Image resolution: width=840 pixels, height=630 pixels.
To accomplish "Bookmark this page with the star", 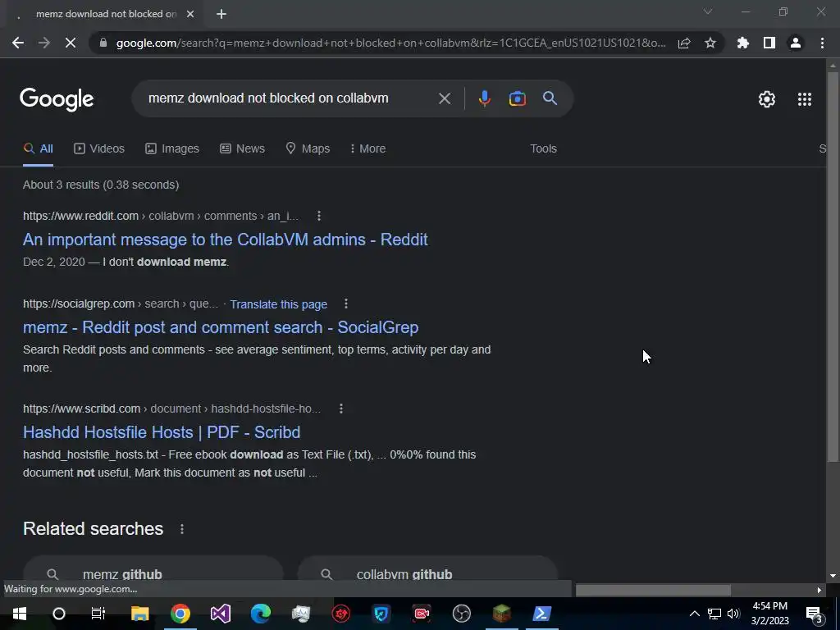I will (710, 43).
